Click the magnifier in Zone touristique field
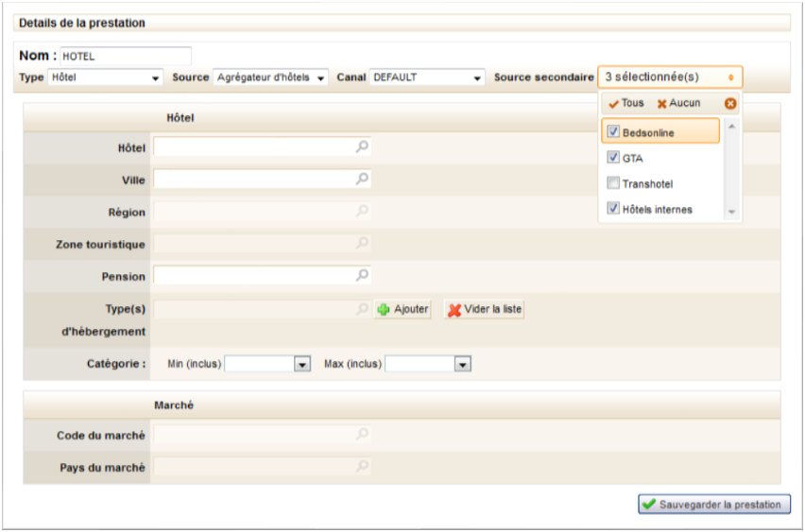Screen dimensions: 805x532 (361, 244)
